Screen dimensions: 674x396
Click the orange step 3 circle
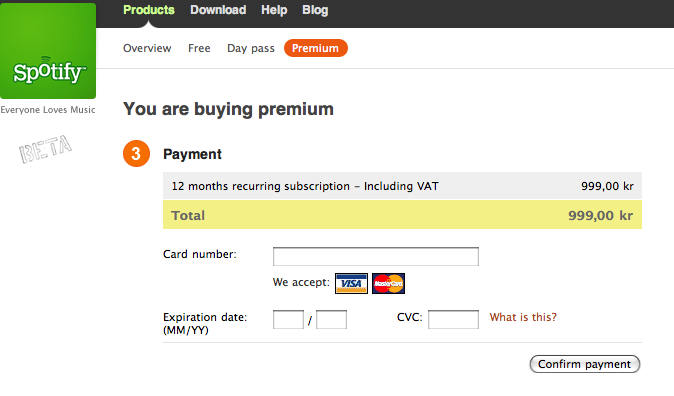136,153
